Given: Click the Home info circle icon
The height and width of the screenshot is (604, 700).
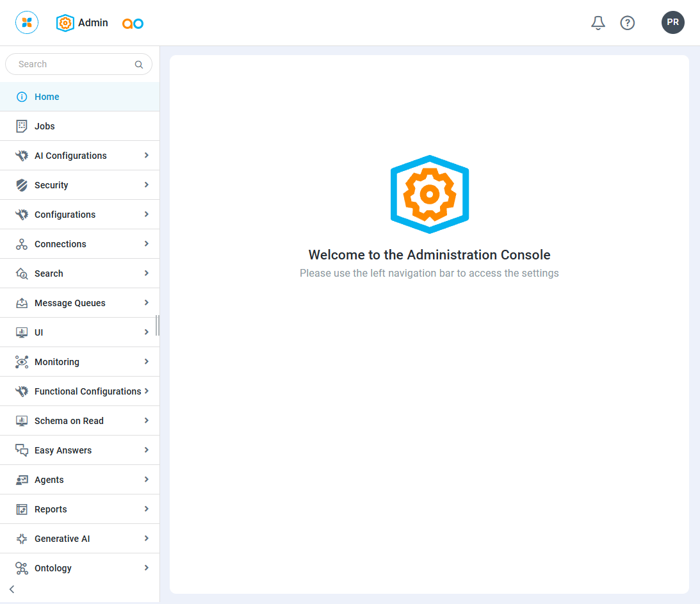Looking at the screenshot, I should tap(21, 97).
